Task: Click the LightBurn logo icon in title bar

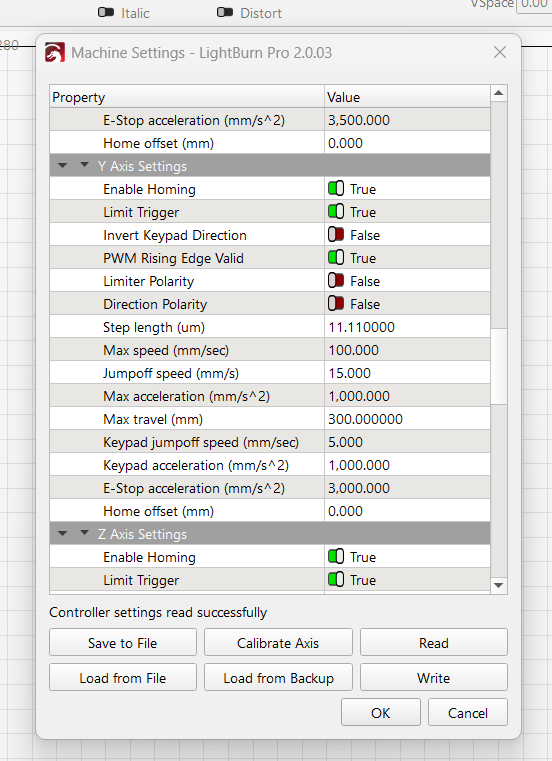Action: tap(55, 52)
